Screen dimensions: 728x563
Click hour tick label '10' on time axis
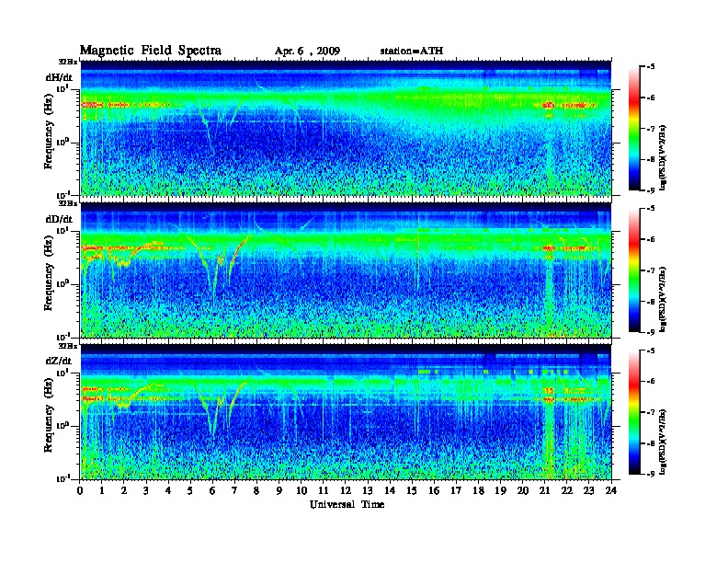pos(301,490)
